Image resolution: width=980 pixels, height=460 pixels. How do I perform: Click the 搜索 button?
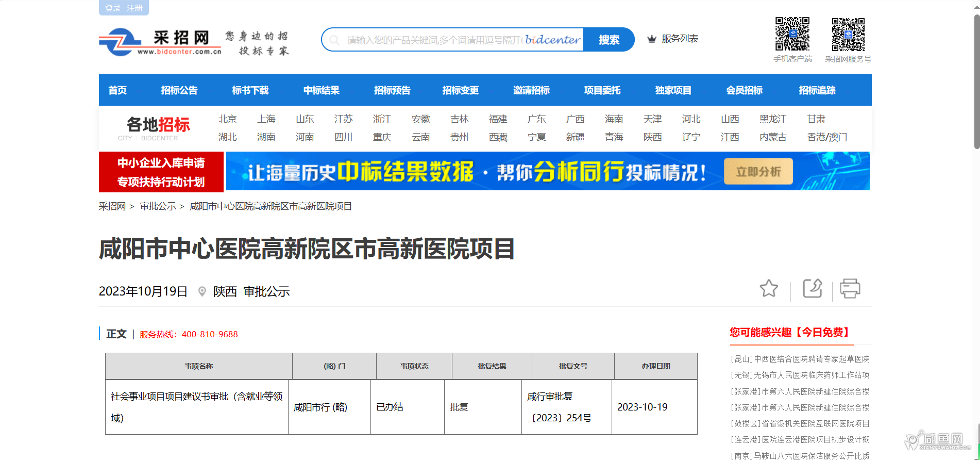pos(609,40)
